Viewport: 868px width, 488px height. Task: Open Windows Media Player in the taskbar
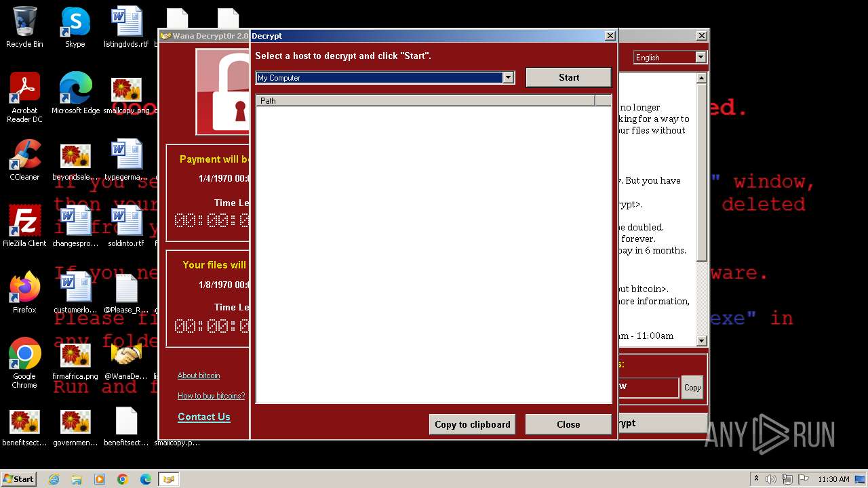click(x=100, y=479)
